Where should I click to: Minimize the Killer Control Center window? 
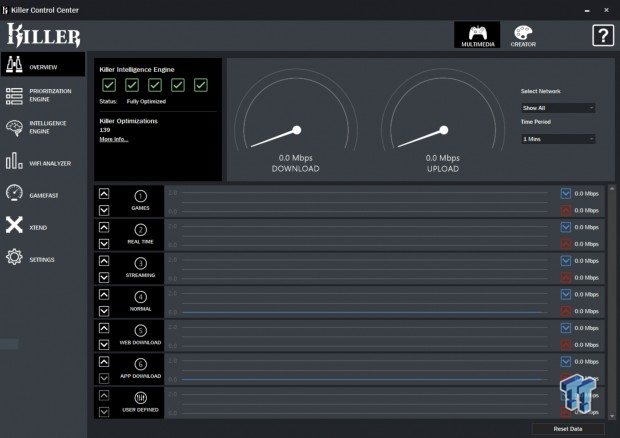[x=587, y=10]
